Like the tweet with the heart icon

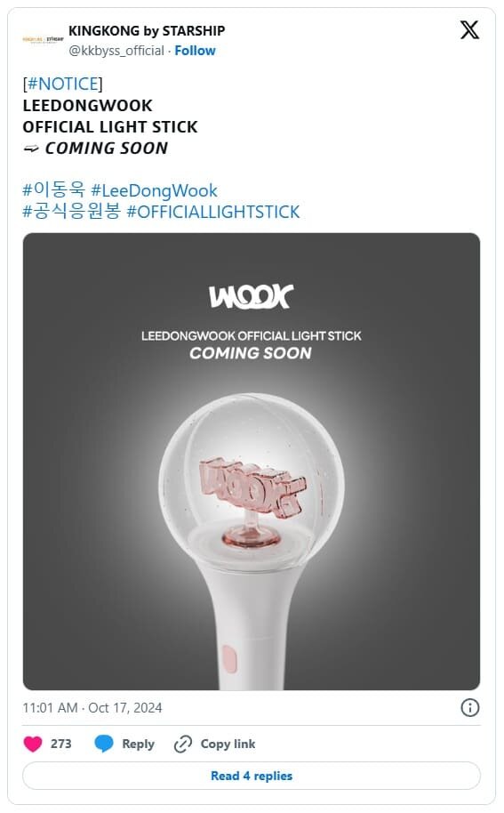33,744
